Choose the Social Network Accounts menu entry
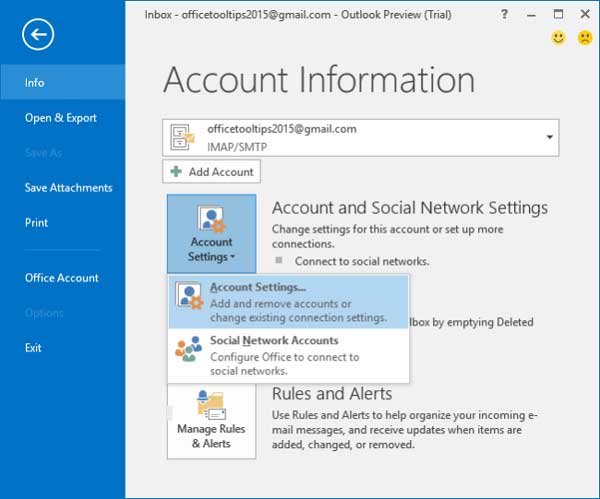Image resolution: width=600 pixels, height=499 pixels. 289,355
